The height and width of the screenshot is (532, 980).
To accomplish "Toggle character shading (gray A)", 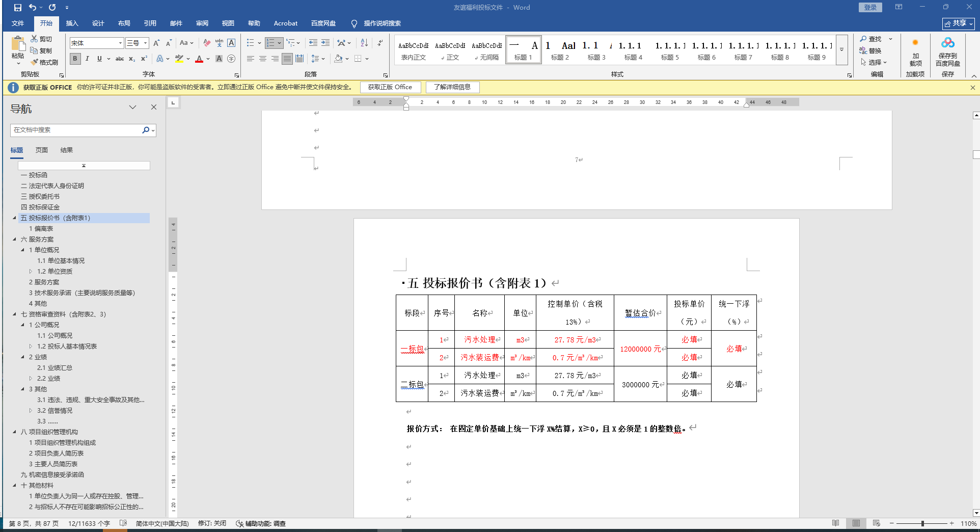I will click(219, 59).
